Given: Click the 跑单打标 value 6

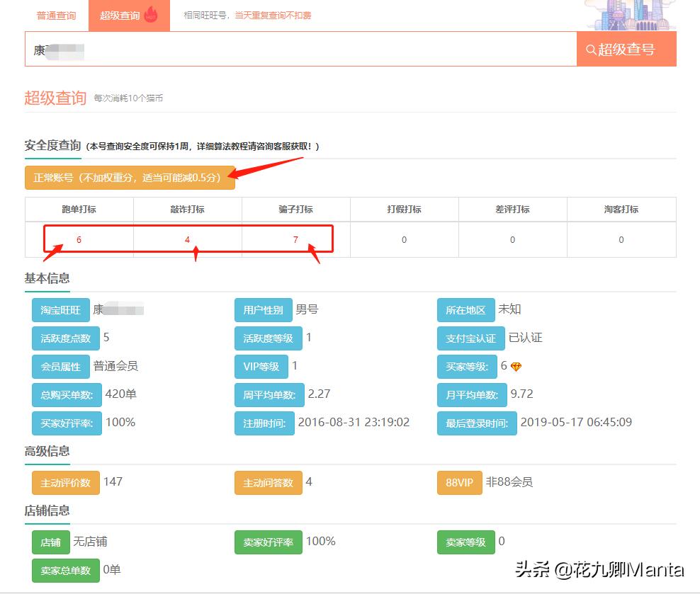Looking at the screenshot, I should point(79,240).
